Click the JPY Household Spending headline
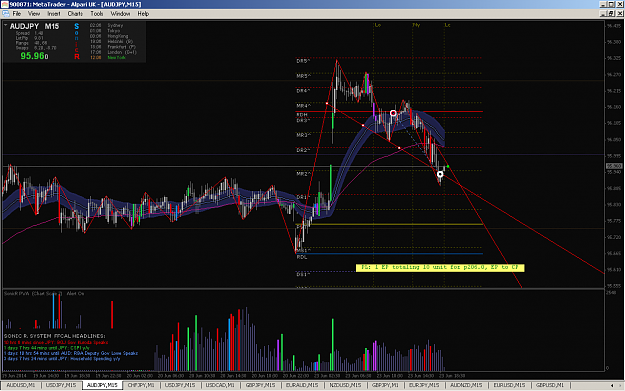The image size is (625, 391). (62, 359)
